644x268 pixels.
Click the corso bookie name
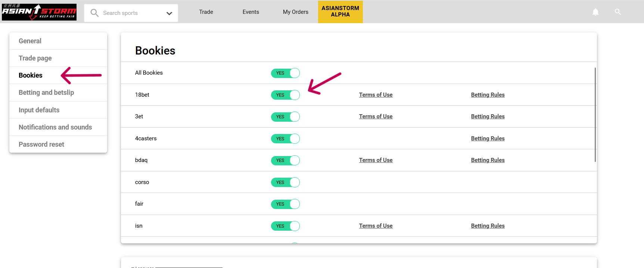point(142,182)
